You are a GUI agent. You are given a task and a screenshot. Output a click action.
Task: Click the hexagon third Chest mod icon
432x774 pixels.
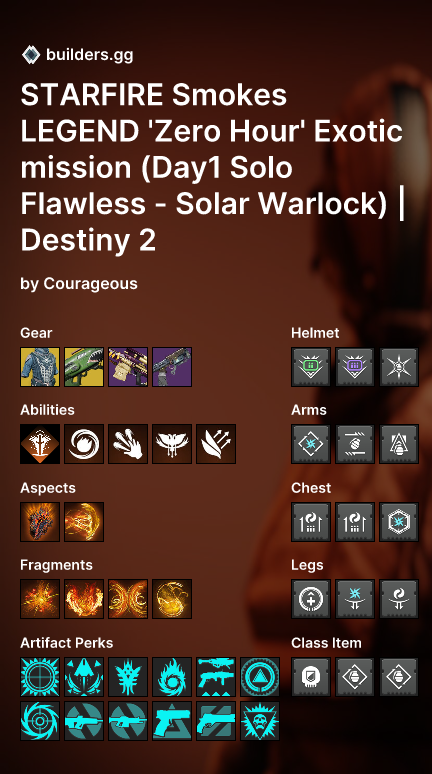398,522
